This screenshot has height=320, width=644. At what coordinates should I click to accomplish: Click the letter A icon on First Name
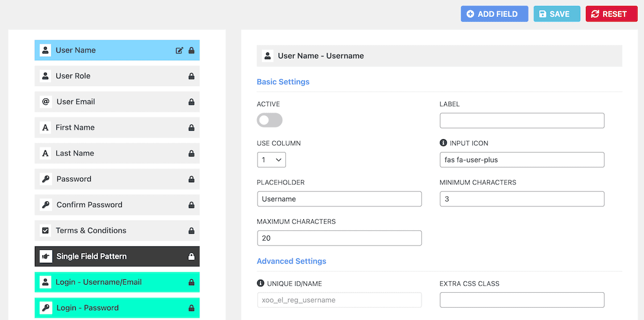45,128
